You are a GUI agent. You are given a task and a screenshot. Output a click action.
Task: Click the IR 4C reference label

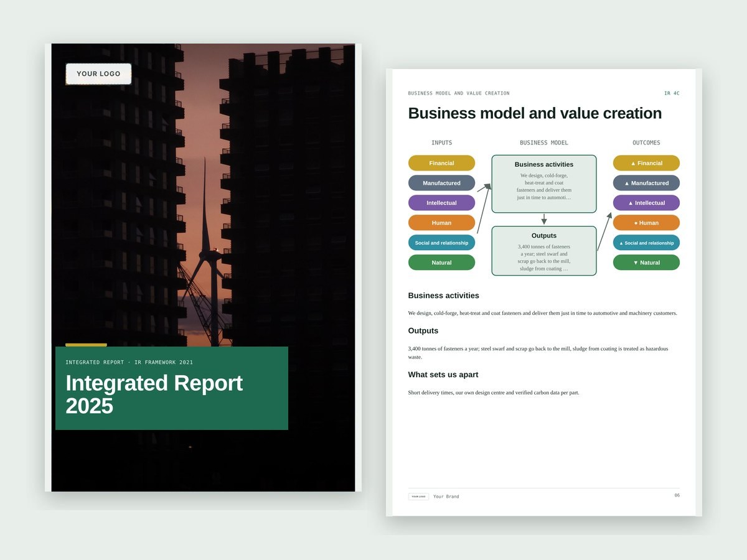pos(672,93)
